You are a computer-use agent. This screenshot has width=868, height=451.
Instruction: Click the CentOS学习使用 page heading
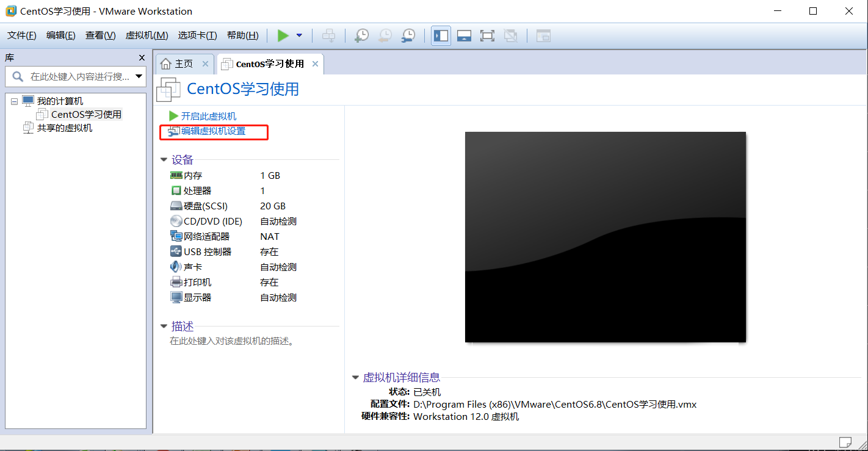(x=243, y=89)
